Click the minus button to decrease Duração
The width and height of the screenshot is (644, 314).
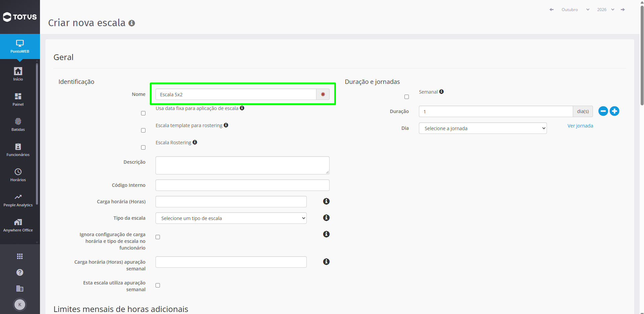click(603, 111)
